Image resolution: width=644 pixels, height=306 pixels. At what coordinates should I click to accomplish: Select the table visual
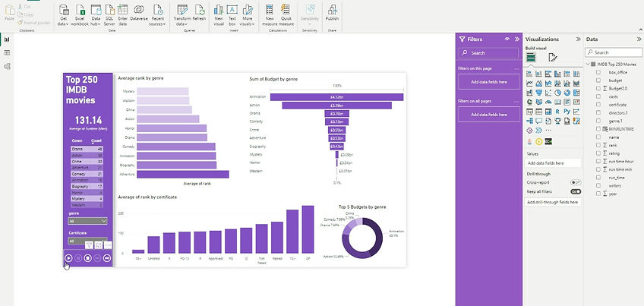[x=539, y=112]
